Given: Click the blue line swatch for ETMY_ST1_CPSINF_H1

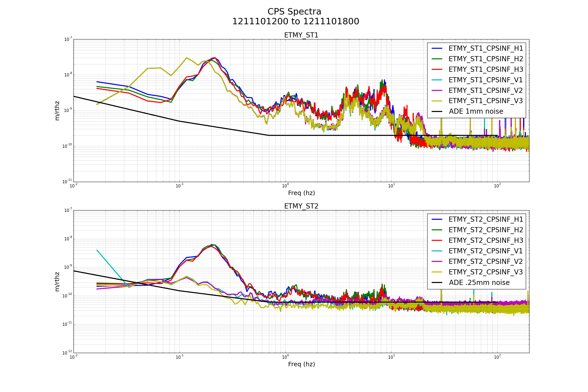Looking at the screenshot, I should pyautogui.click(x=437, y=49).
